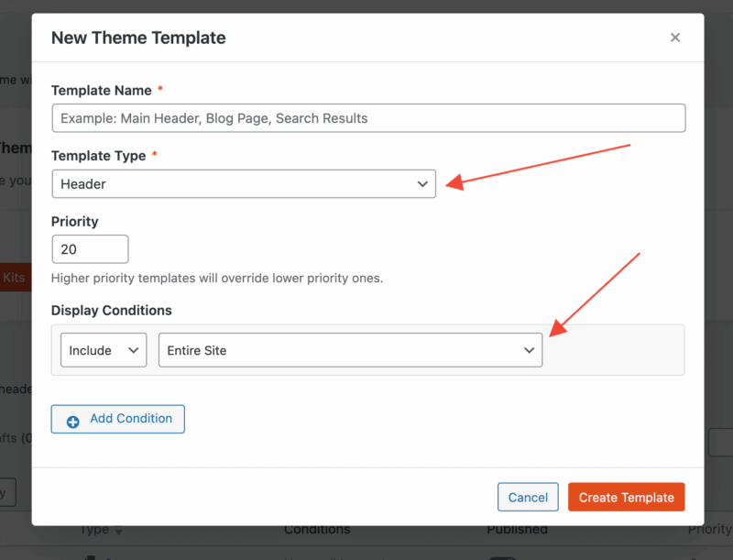Click the Template Name label
This screenshot has height=560, width=733.
coord(101,90)
